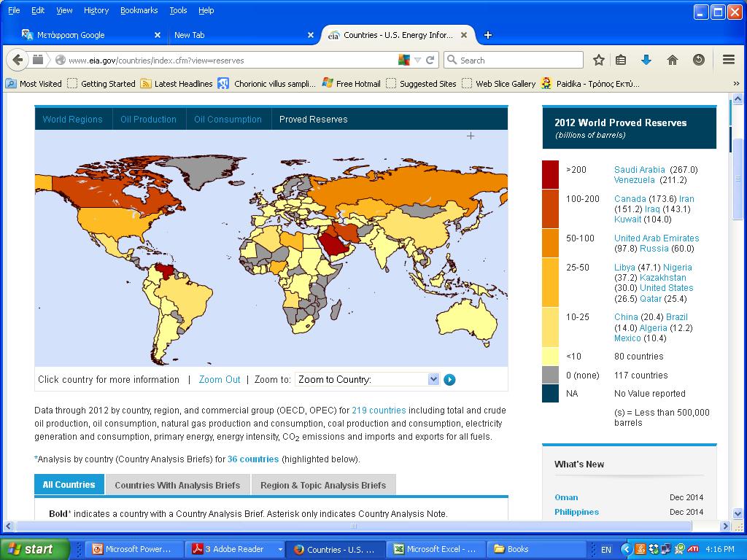747x560 pixels.
Task: Select the Proved Reserves map tab
Action: pos(314,120)
